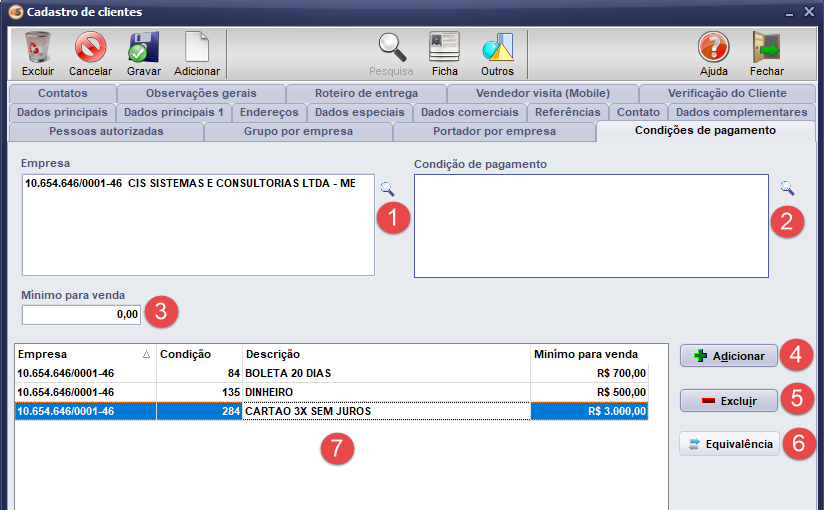824x510 pixels.
Task: Open the Outros toolbar icon
Action: coord(497,48)
